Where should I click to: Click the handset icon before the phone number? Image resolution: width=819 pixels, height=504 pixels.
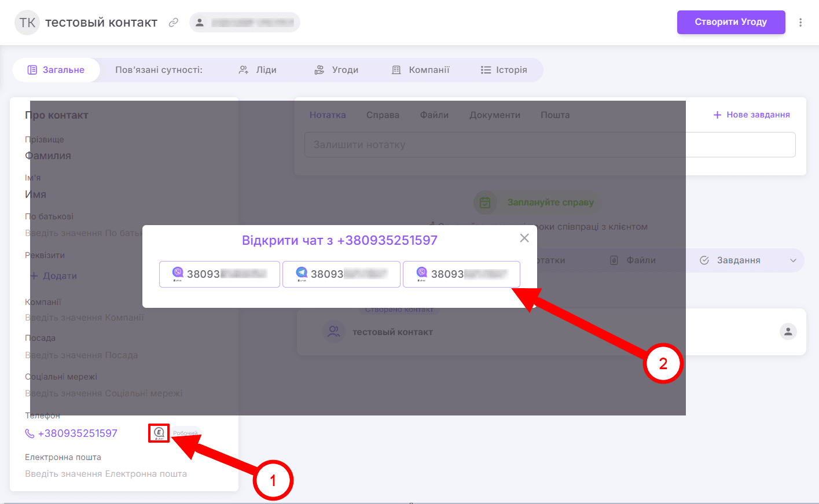pyautogui.click(x=30, y=433)
